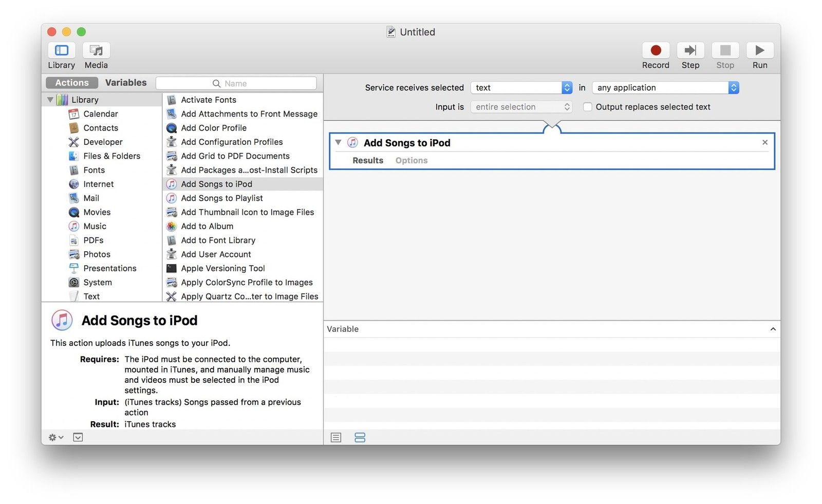Select Add Songs to Playlist action
The height and width of the screenshot is (504, 822).
221,198
